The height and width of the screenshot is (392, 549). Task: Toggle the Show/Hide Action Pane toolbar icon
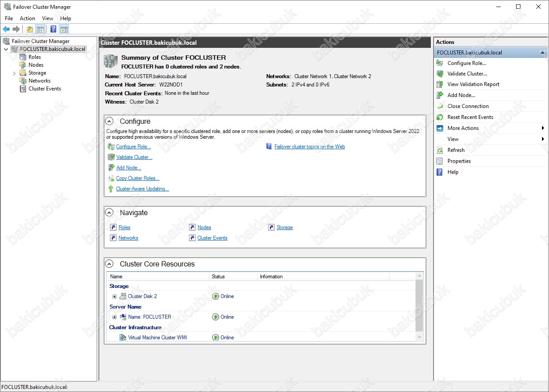tap(64, 29)
